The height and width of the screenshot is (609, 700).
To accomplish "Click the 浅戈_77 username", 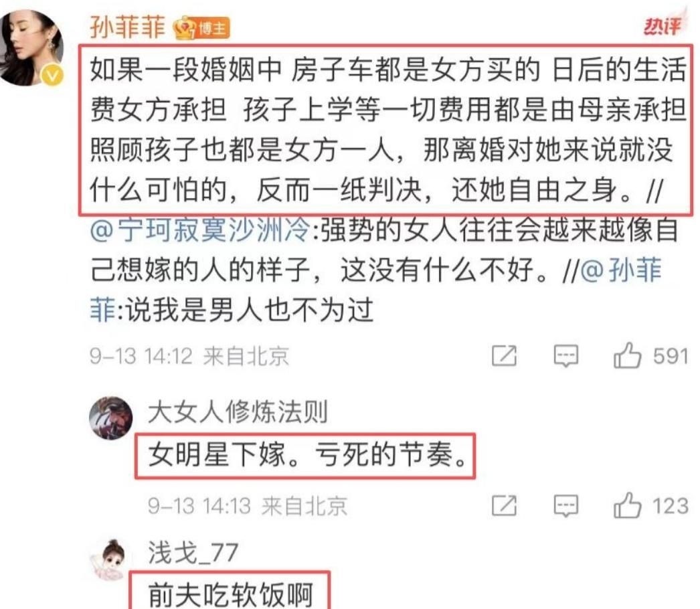I will point(193,553).
